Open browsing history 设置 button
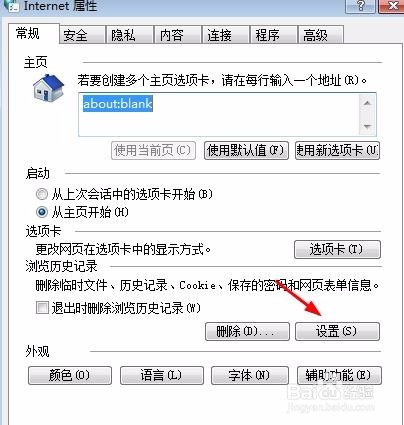This screenshot has width=404, height=425. tap(337, 331)
